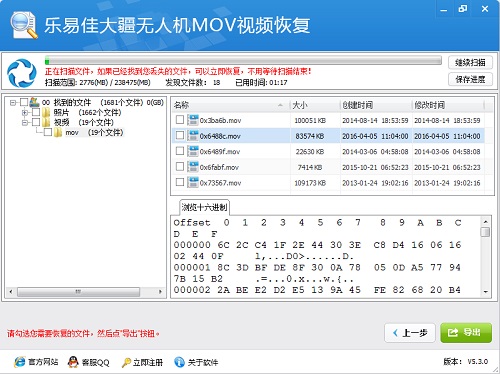Click the 照片 folder icon in tree
Screen dimensions: 500x374
click(46, 112)
